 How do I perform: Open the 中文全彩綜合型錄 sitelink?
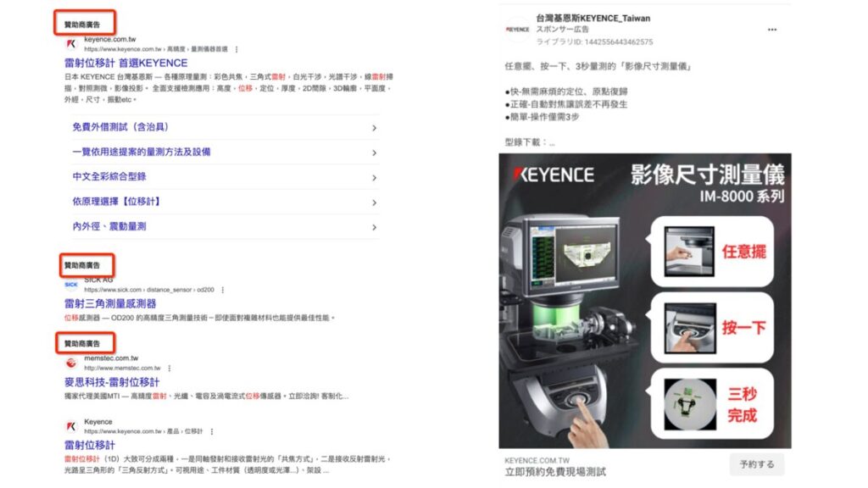(x=109, y=176)
